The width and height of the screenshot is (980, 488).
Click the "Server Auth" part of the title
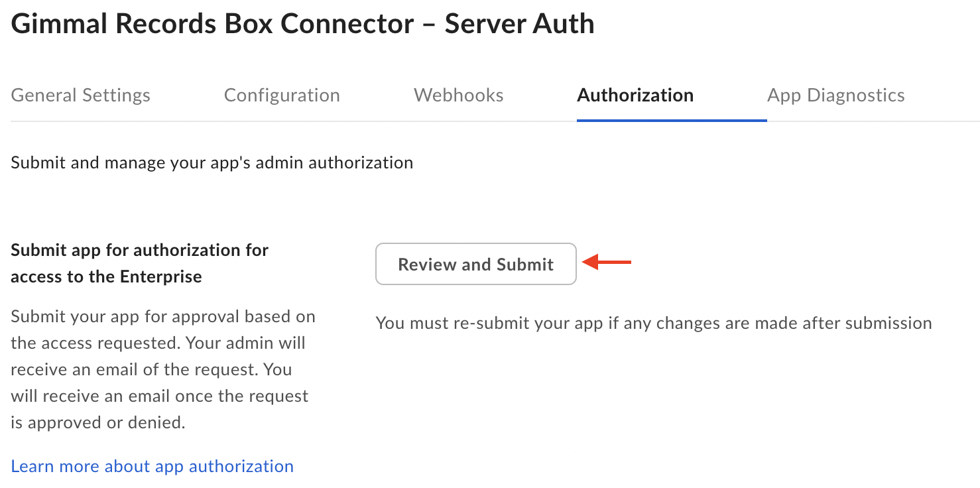click(x=519, y=24)
